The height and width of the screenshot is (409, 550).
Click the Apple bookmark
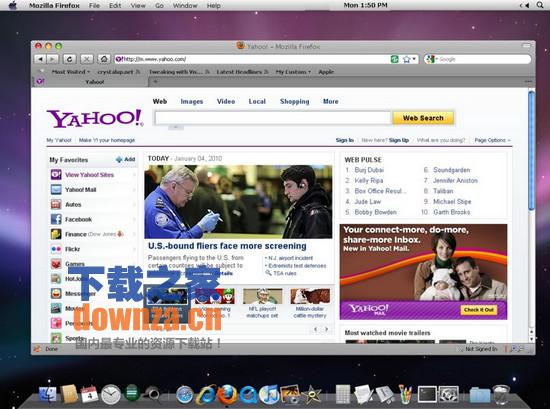[326, 72]
